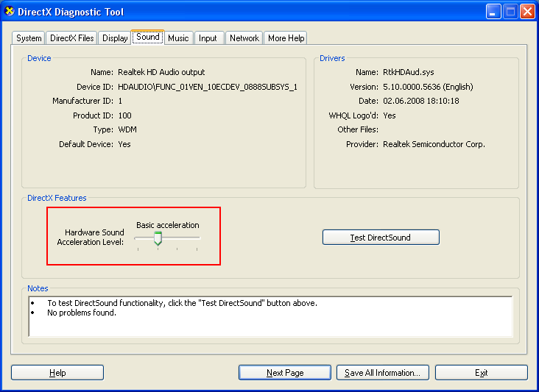Screen dimensions: 539x392
Task: Click driver date "02.06.2008 18:10:18"
Action: pos(420,101)
